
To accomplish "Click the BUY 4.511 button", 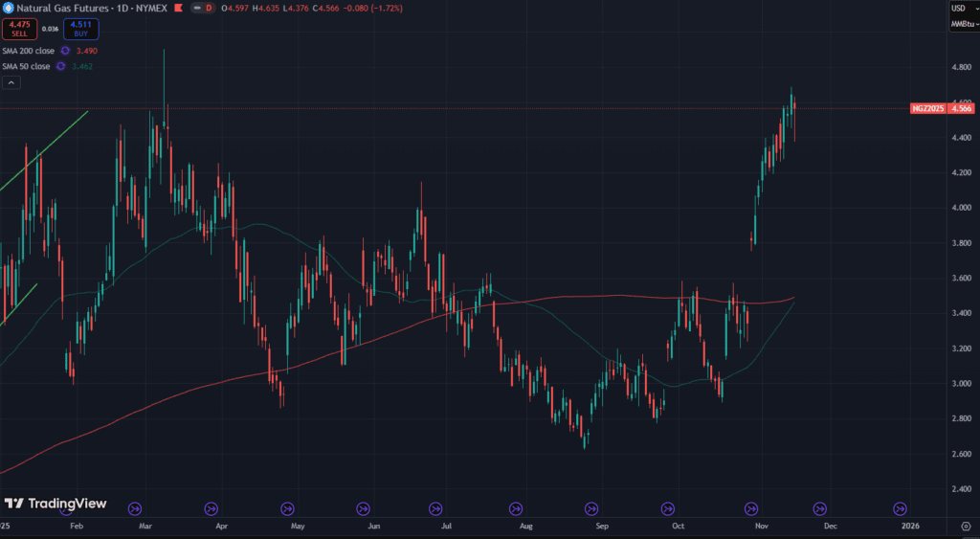I will tap(81, 29).
